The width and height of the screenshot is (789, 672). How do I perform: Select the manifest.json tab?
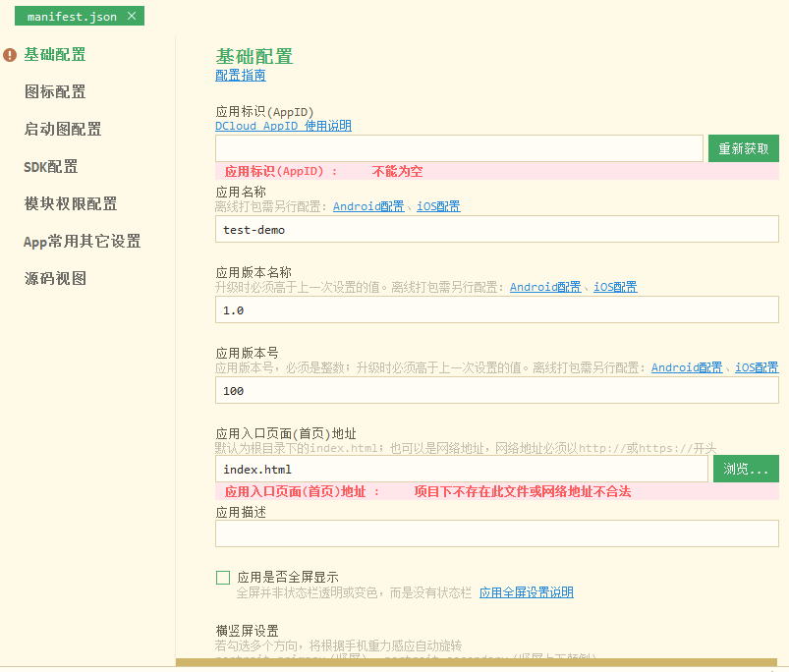pos(72,17)
